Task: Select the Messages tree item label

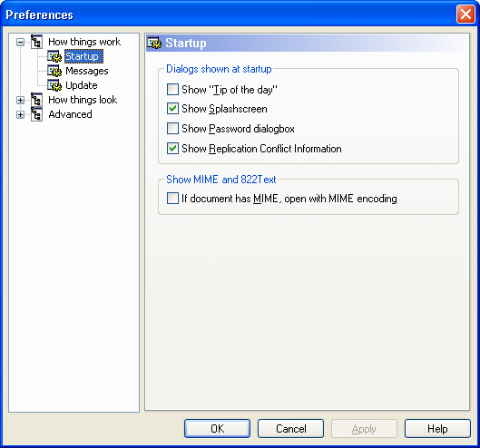Action: [87, 71]
